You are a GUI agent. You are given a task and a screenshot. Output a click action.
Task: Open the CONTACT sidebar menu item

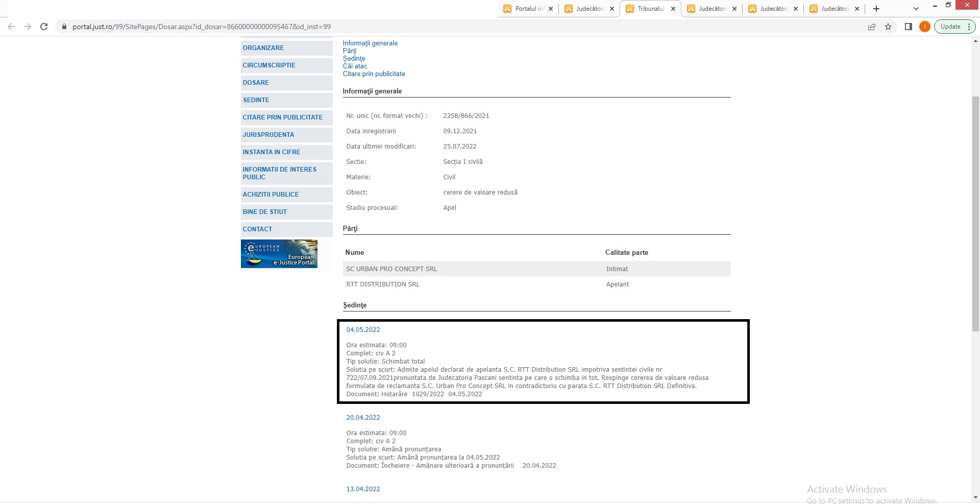(257, 229)
